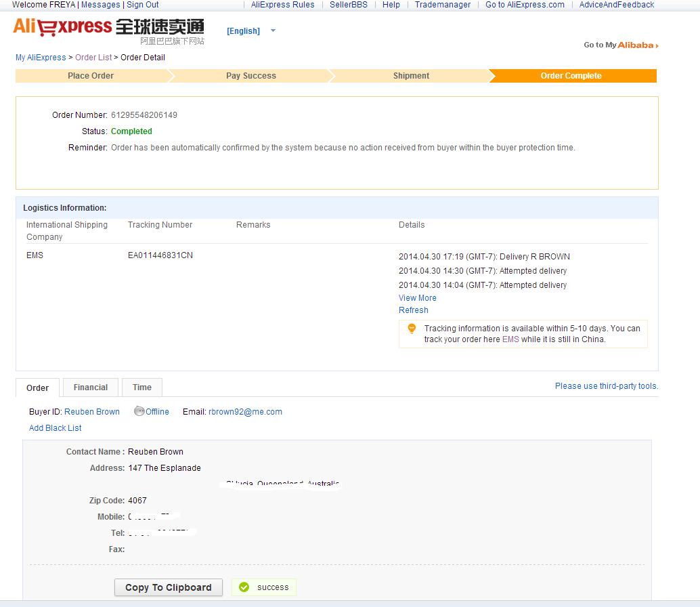Click the Place Order progress step

click(91, 76)
